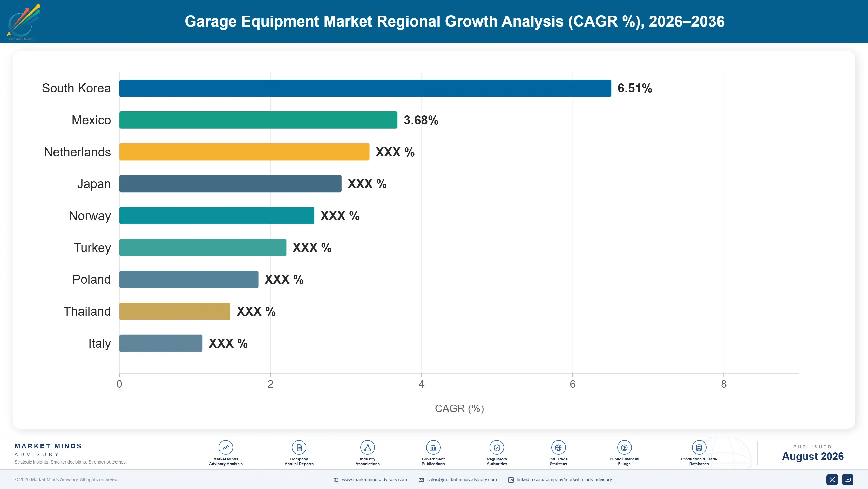Click the Poland bar
Screen dimensions: 868x489
tap(189, 279)
